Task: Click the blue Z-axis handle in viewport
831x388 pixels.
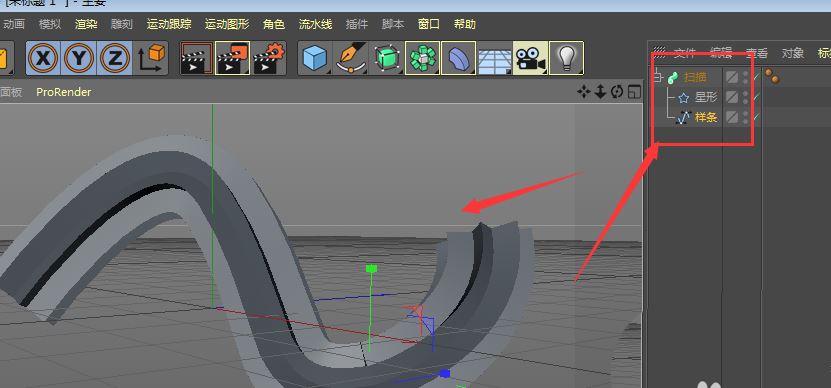Action: [445, 374]
